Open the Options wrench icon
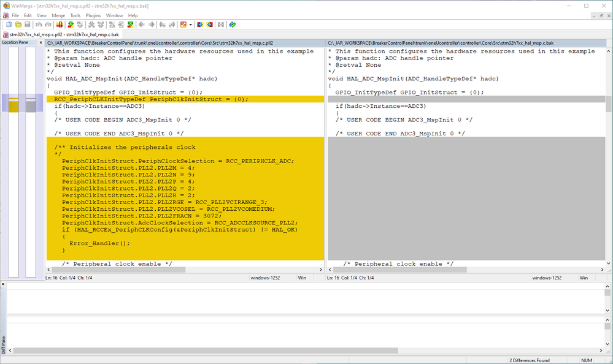 tap(183, 25)
